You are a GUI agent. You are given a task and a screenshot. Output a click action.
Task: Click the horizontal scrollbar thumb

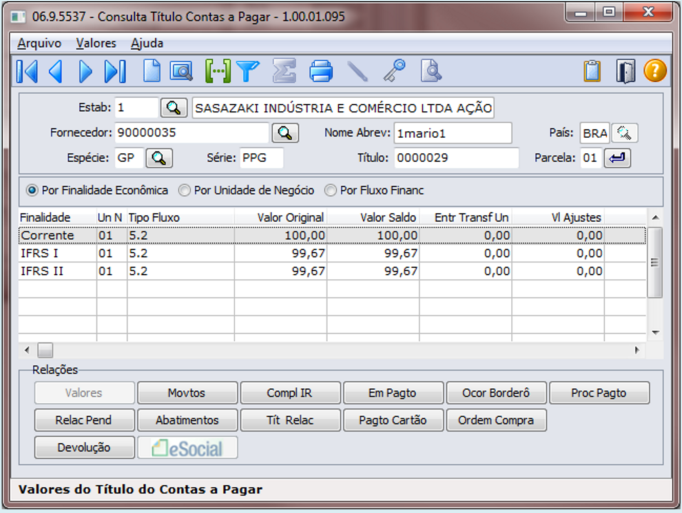[x=45, y=350]
